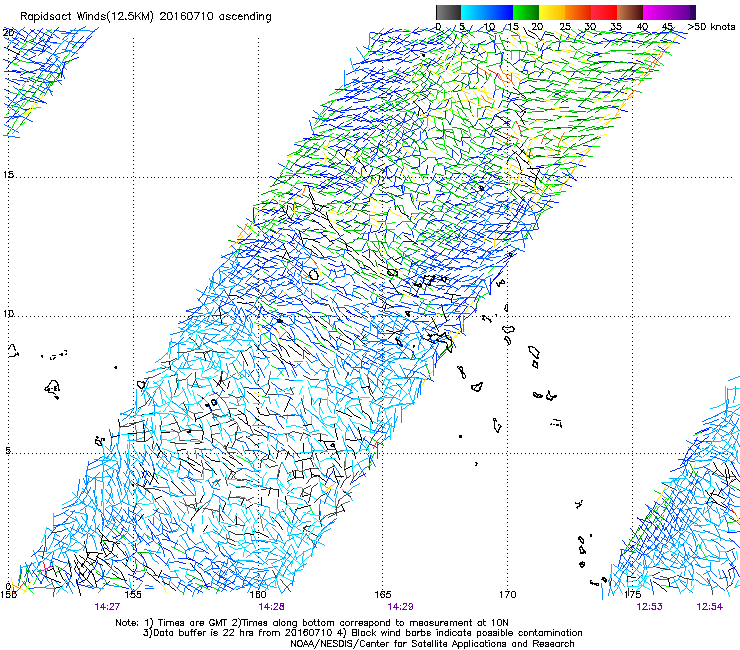Click the yellow 20-25 knots legend swatch
The image size is (740, 650).
552,12
